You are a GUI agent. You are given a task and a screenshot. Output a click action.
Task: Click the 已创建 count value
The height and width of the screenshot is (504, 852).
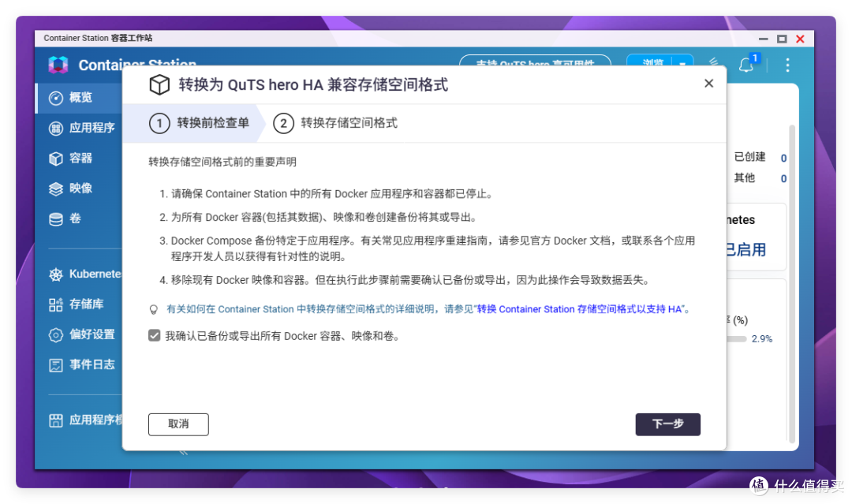click(783, 158)
